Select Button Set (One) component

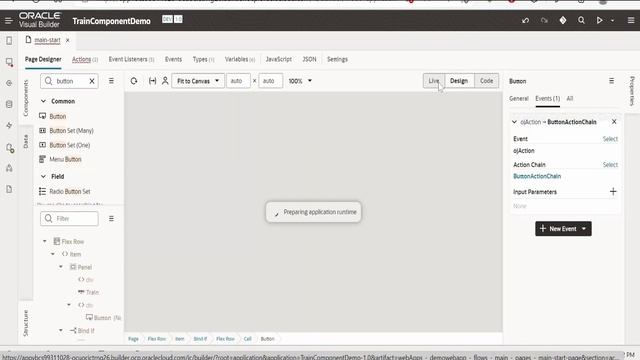point(69,145)
